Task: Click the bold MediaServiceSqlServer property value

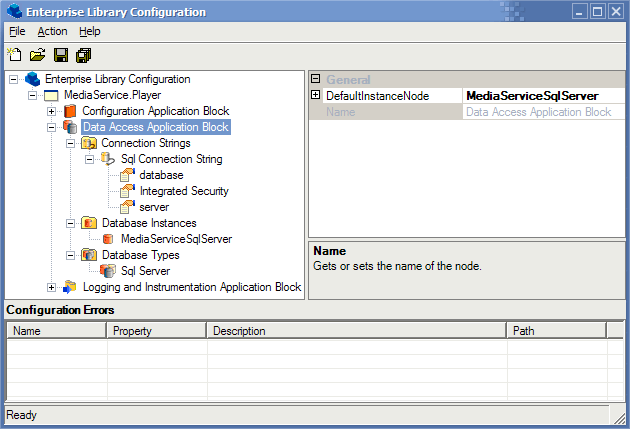Action: pos(532,96)
